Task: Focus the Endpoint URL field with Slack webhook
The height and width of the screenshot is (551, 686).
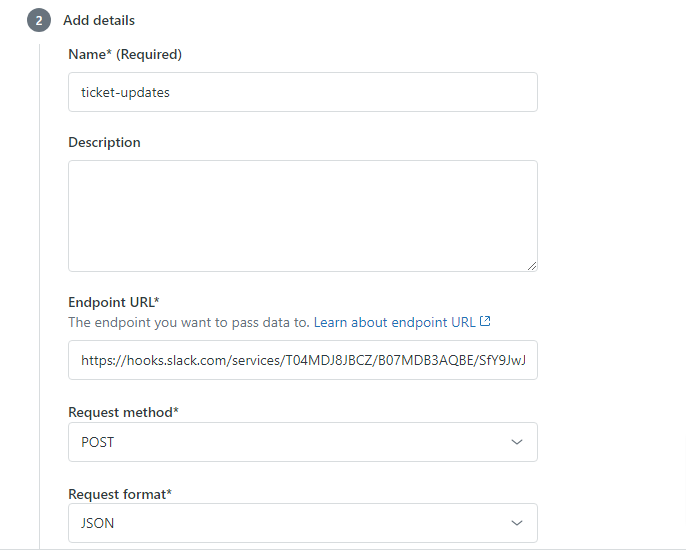Action: pyautogui.click(x=303, y=360)
